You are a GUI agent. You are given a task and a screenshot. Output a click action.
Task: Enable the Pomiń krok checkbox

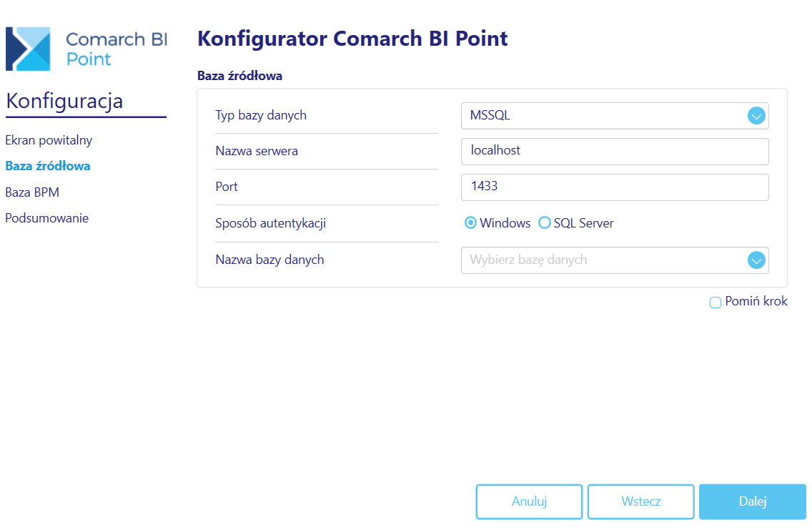click(716, 303)
